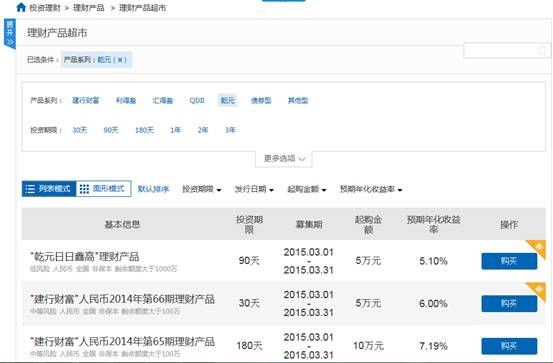Open 预期年化收益率 sort dropdown
This screenshot has height=363, width=553.
coord(371,189)
